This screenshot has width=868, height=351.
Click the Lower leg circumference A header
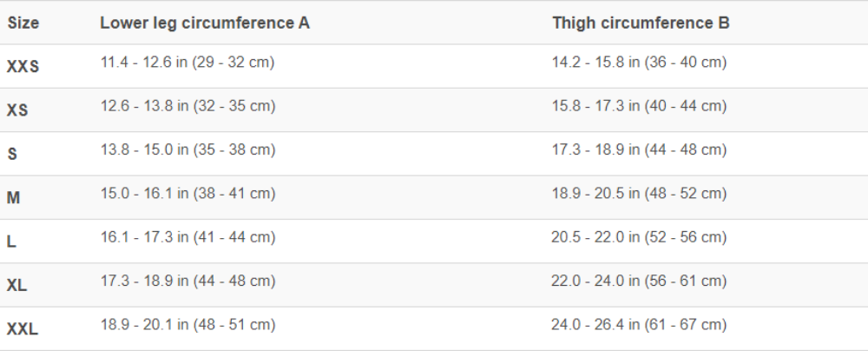205,23
